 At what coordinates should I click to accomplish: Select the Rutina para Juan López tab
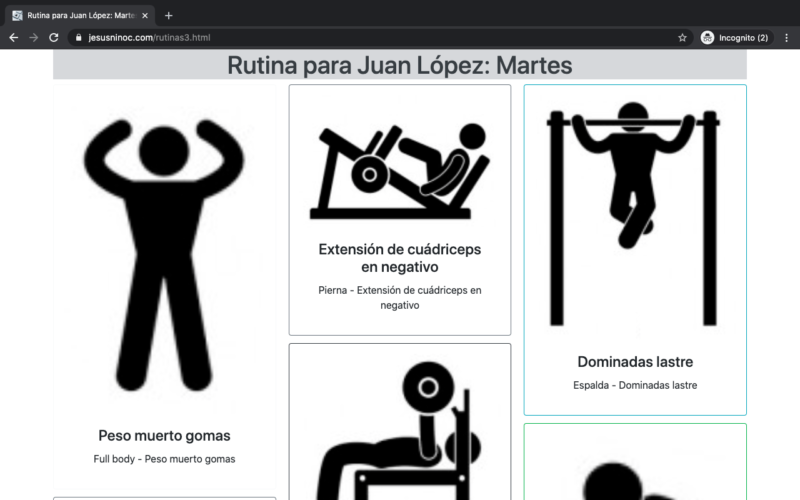click(x=80, y=15)
